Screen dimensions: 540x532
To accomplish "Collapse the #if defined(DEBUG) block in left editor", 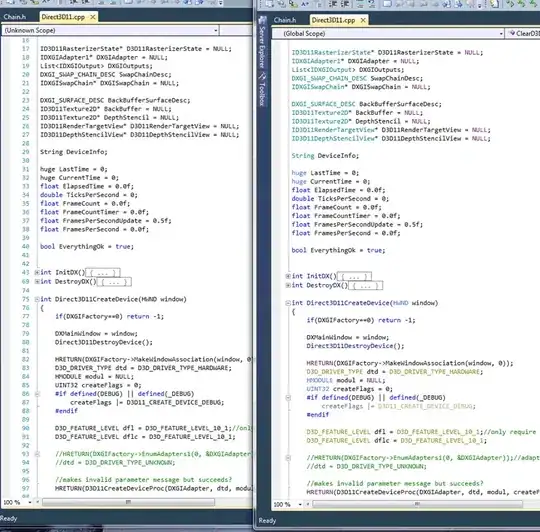I will [x=37, y=394].
